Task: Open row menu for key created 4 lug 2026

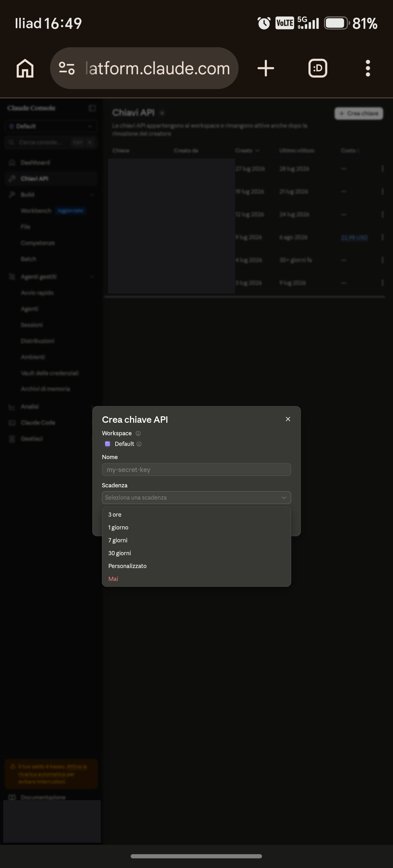Action: tap(382, 260)
